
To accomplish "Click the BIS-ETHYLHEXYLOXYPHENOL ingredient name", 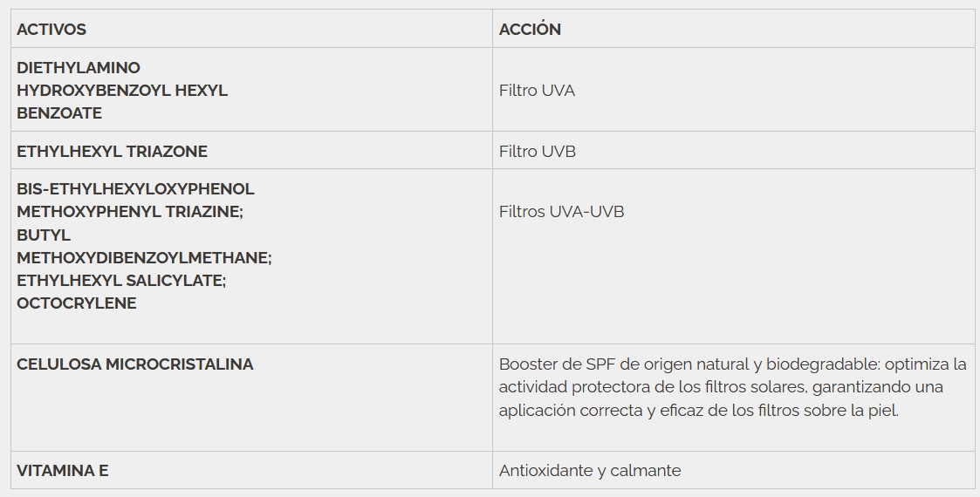I will tap(135, 188).
